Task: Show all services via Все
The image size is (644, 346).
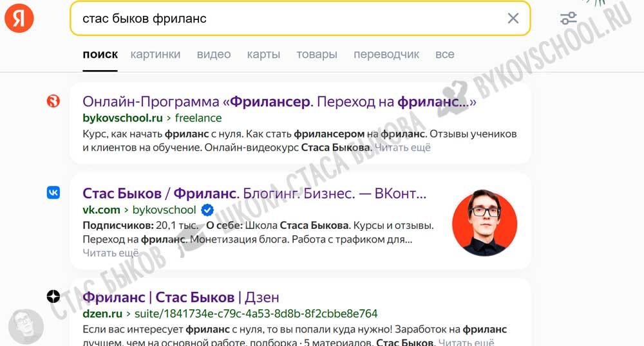Action: point(444,54)
